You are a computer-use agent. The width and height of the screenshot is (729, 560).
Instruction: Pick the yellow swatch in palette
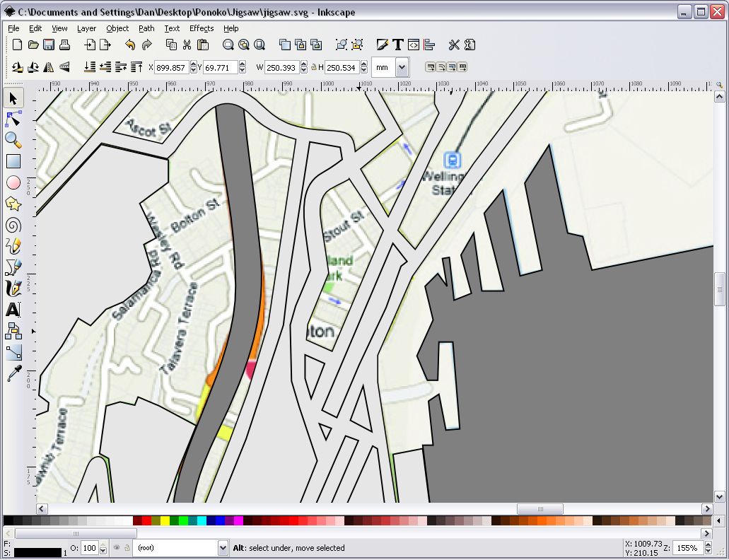click(165, 520)
